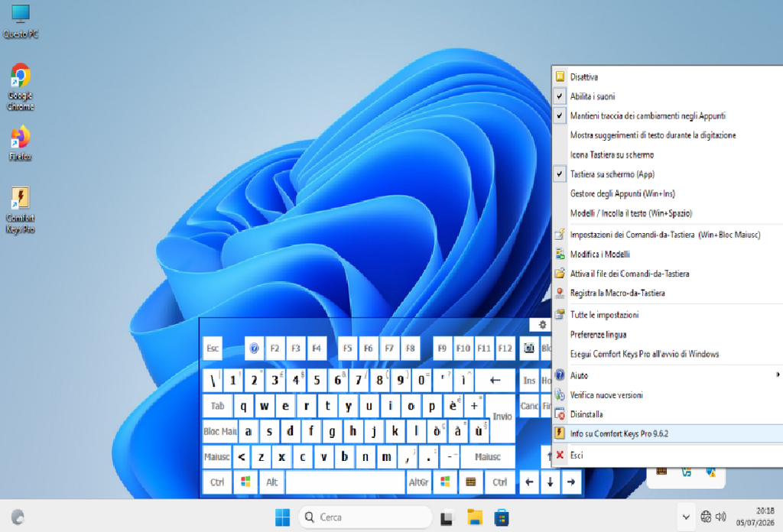783x532 pixels.
Task: Click the Backspace arrow key
Action: click(x=495, y=381)
